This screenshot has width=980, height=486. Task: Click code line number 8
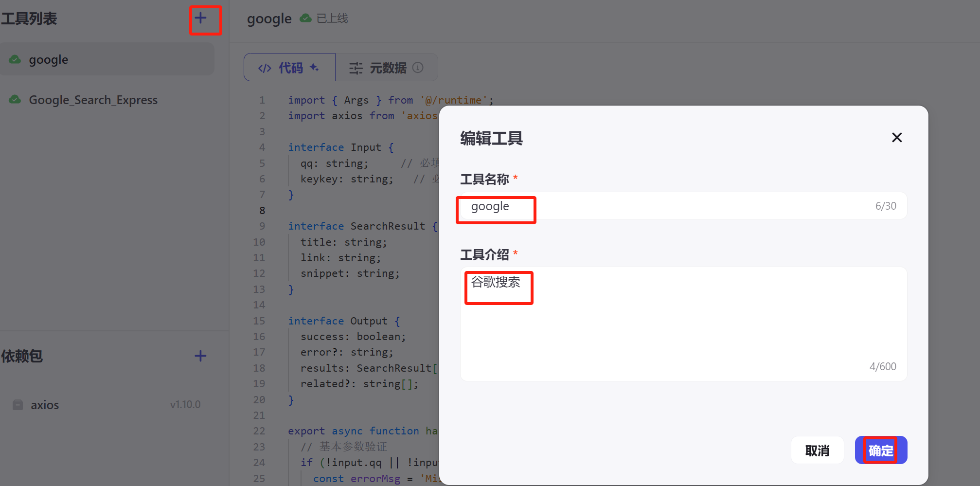(x=262, y=210)
